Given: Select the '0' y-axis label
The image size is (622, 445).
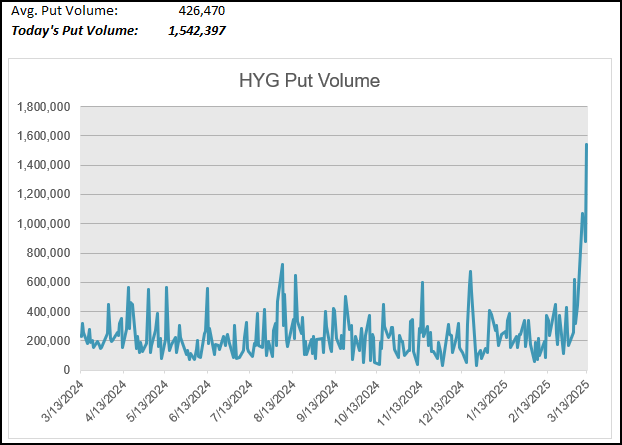Looking at the screenshot, I should [67, 370].
